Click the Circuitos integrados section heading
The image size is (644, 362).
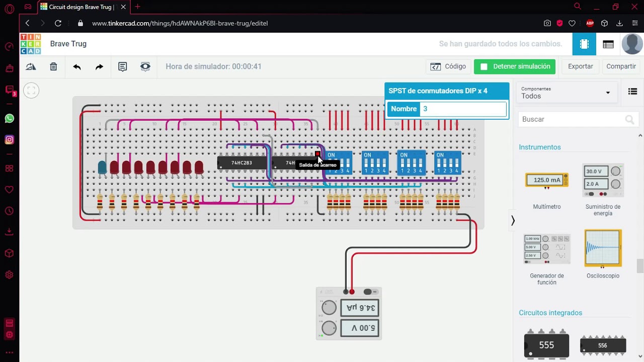(550, 313)
